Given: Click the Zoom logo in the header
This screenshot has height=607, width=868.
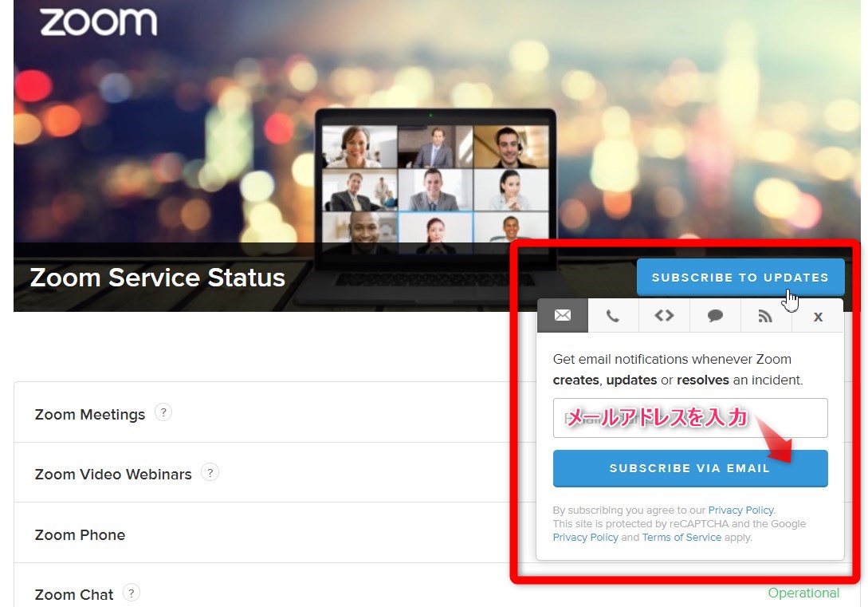Looking at the screenshot, I should 99,22.
